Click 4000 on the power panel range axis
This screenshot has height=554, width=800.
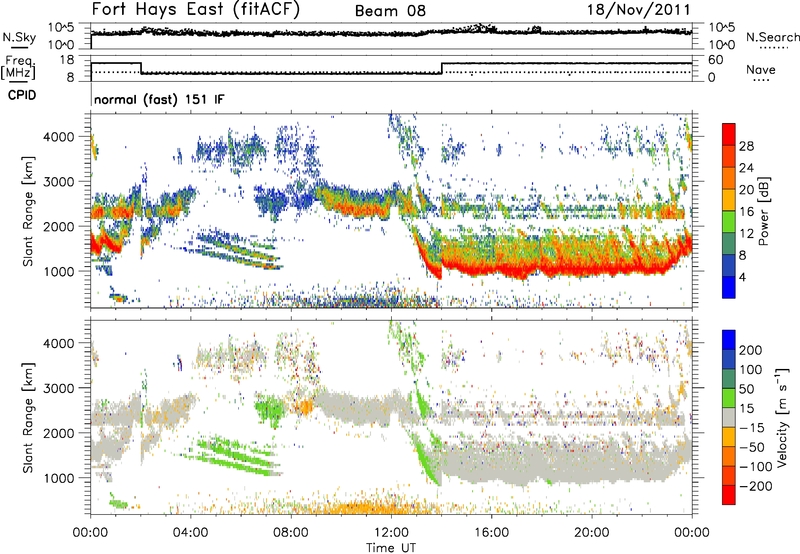click(x=59, y=137)
